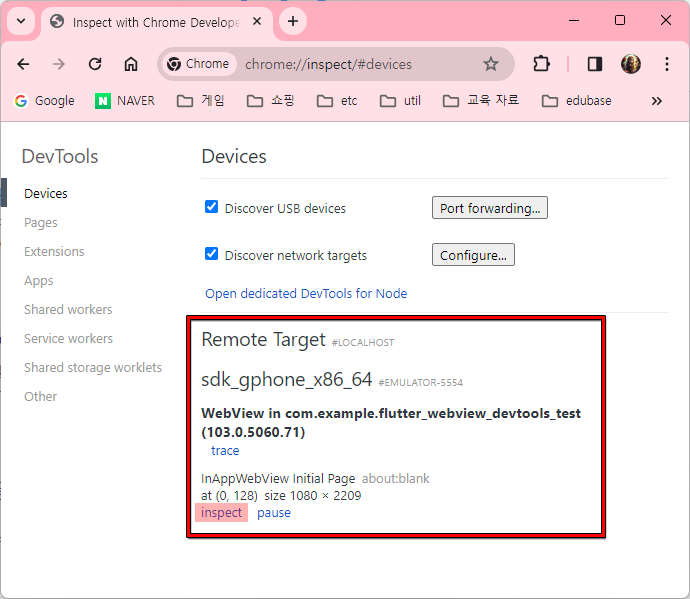
Task: Click the Remote Target heading
Action: click(x=264, y=340)
